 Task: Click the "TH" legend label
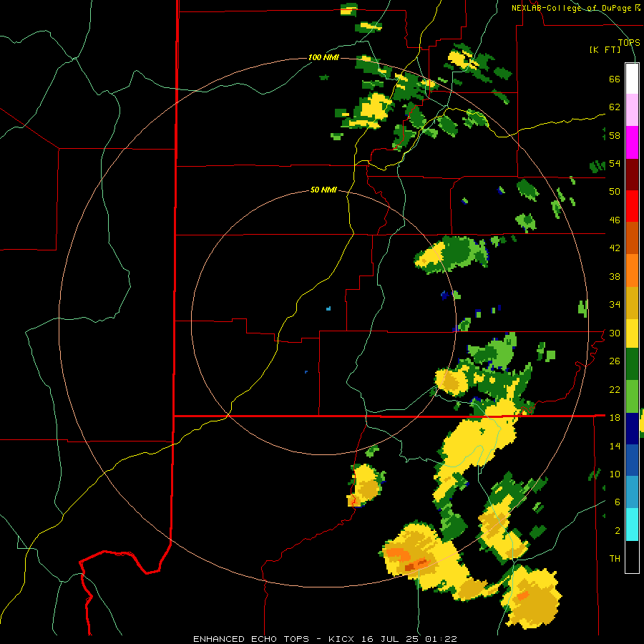click(x=615, y=559)
